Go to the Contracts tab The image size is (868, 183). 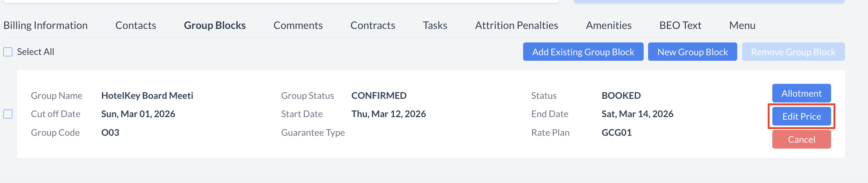coord(373,25)
